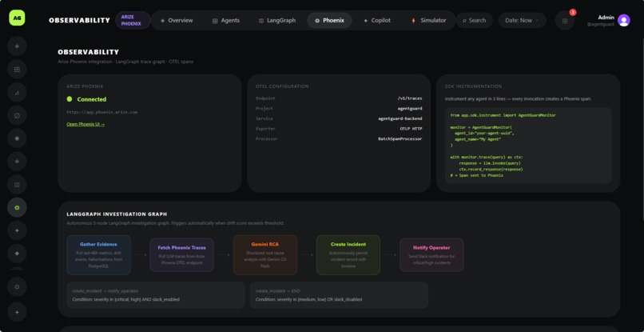Click the SDK instrumentation code block

528,146
